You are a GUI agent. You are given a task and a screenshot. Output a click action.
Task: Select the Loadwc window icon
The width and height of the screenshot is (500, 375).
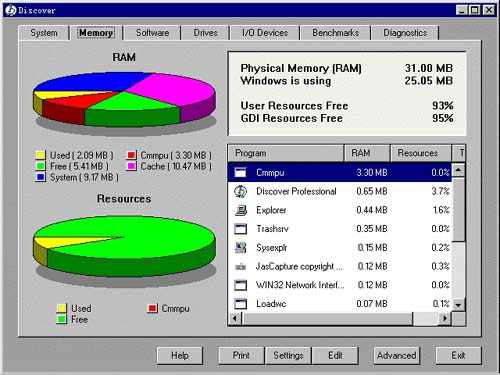tap(240, 304)
